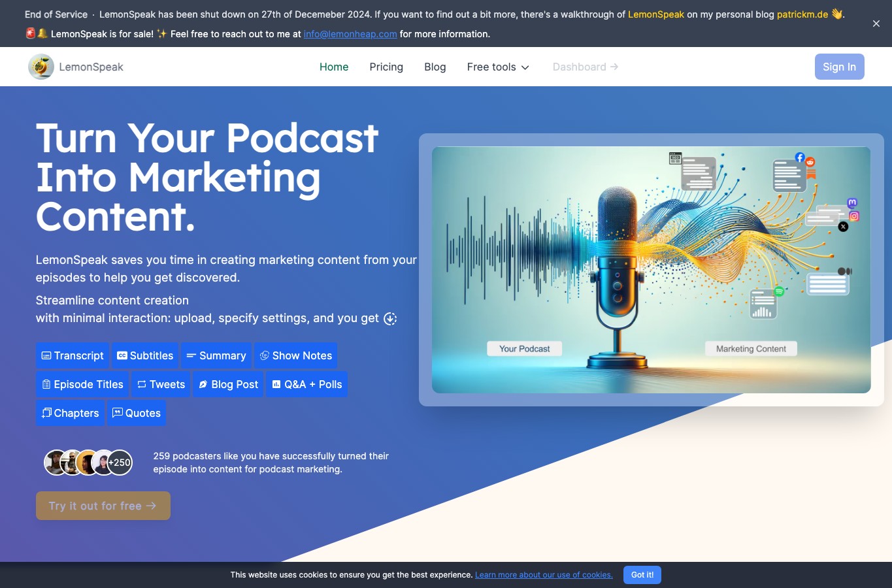Click Try it out for free button
The image size is (892, 588).
pyautogui.click(x=103, y=506)
